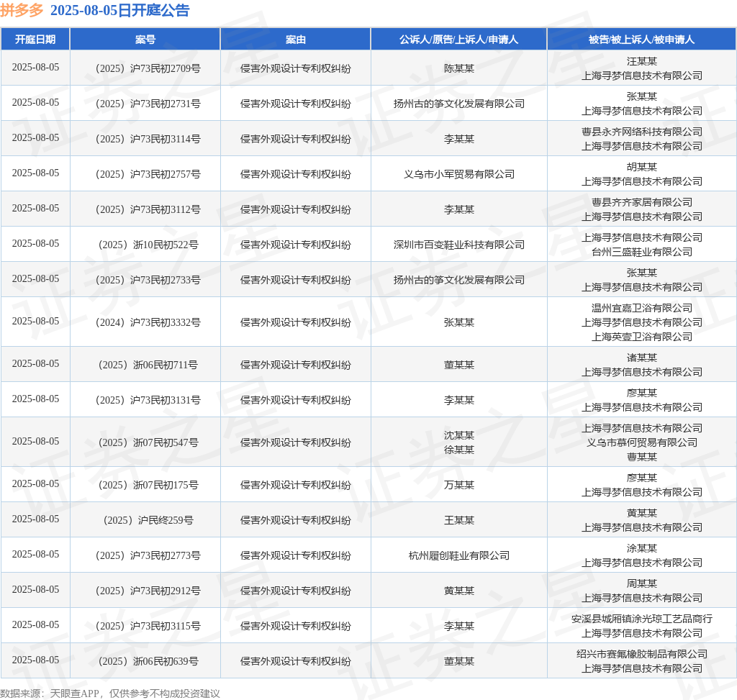Click plaintiff 义乌市小军贸易有限公司
This screenshot has height=700, width=737.
(x=458, y=174)
